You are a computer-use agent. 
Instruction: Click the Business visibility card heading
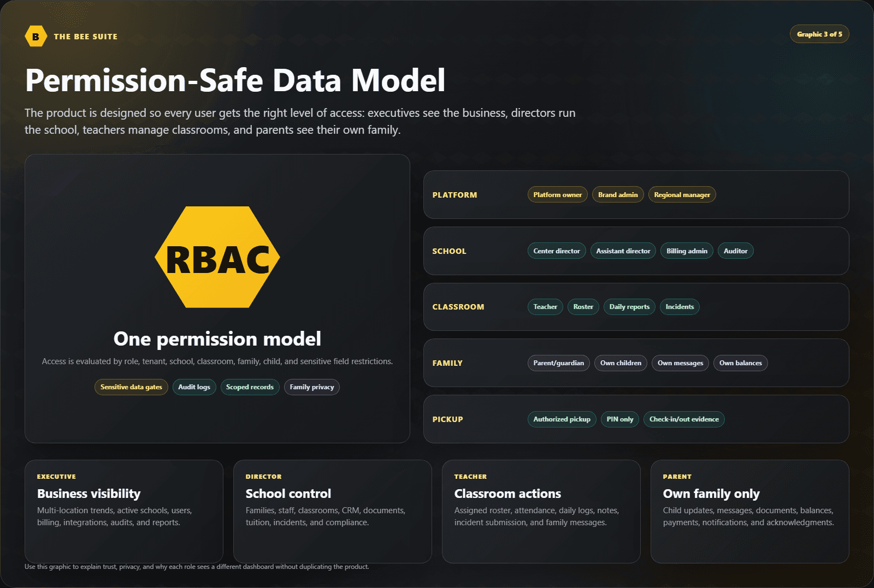pyautogui.click(x=88, y=494)
